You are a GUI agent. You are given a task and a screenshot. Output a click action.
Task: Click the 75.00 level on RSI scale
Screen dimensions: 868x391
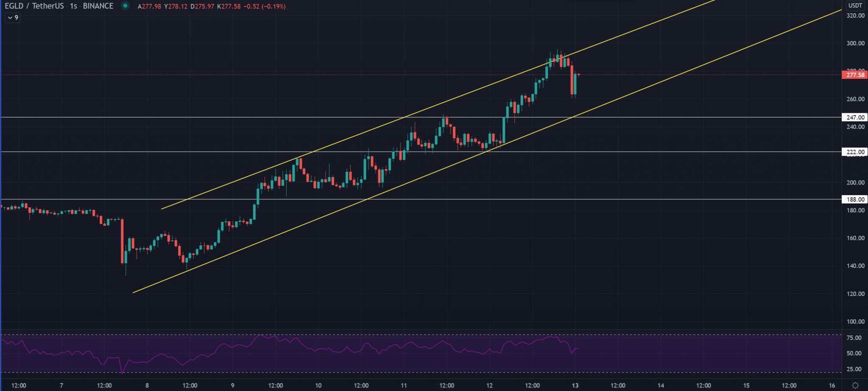[854, 338]
